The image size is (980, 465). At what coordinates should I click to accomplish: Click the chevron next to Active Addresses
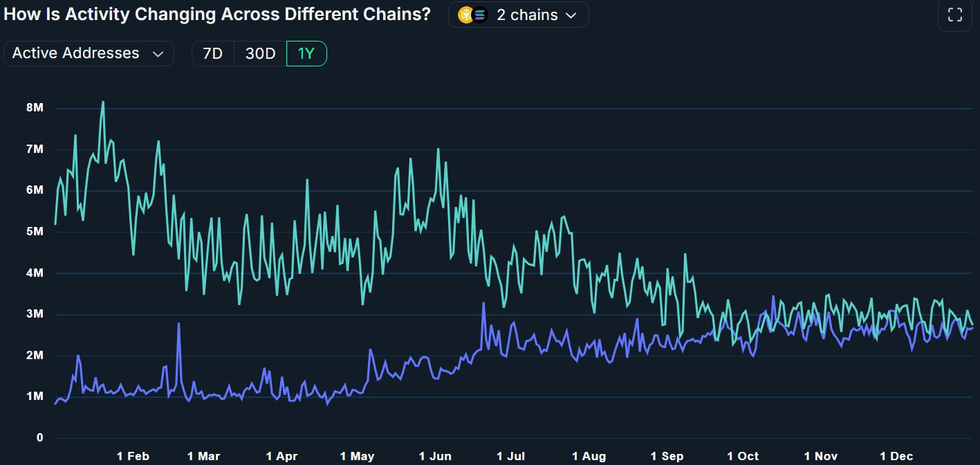[158, 54]
